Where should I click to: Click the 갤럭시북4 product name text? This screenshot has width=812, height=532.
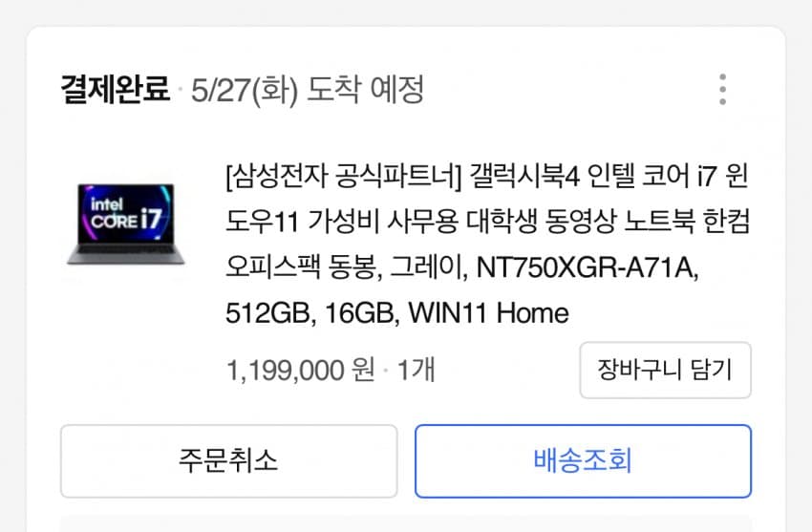coord(524,177)
